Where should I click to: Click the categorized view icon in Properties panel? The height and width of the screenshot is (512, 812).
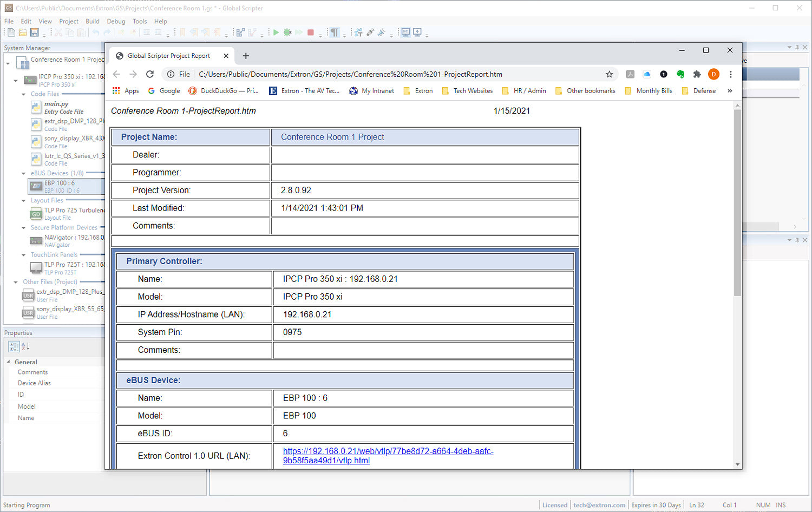(14, 346)
